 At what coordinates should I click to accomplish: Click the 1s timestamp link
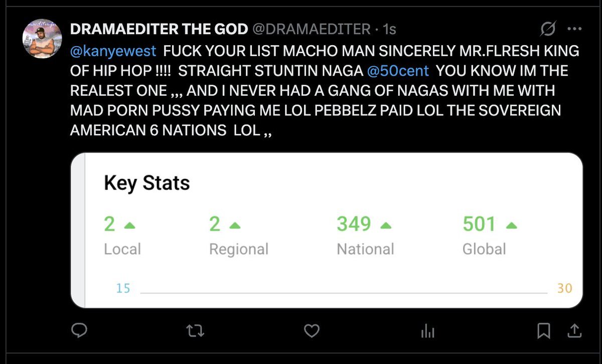389,30
